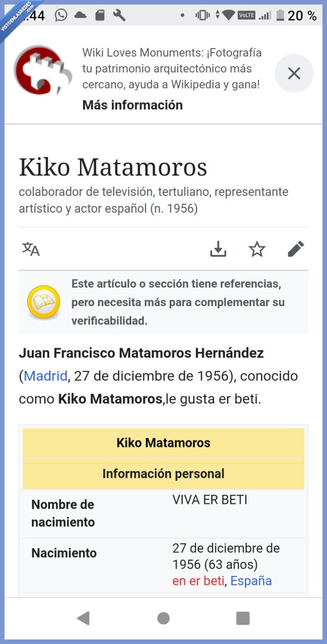Image resolution: width=327 pixels, height=644 pixels.
Task: Open the "Más información" link
Action: 132,105
